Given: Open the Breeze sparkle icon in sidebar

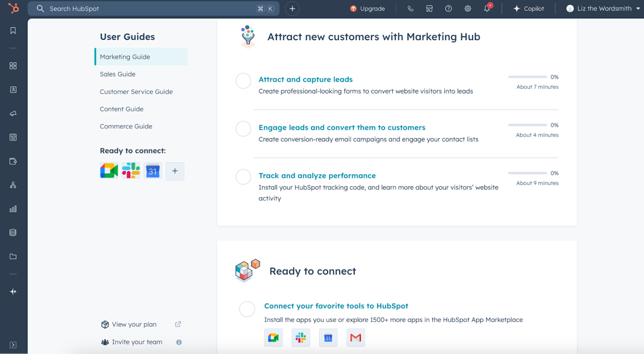Looking at the screenshot, I should click(x=13, y=291).
